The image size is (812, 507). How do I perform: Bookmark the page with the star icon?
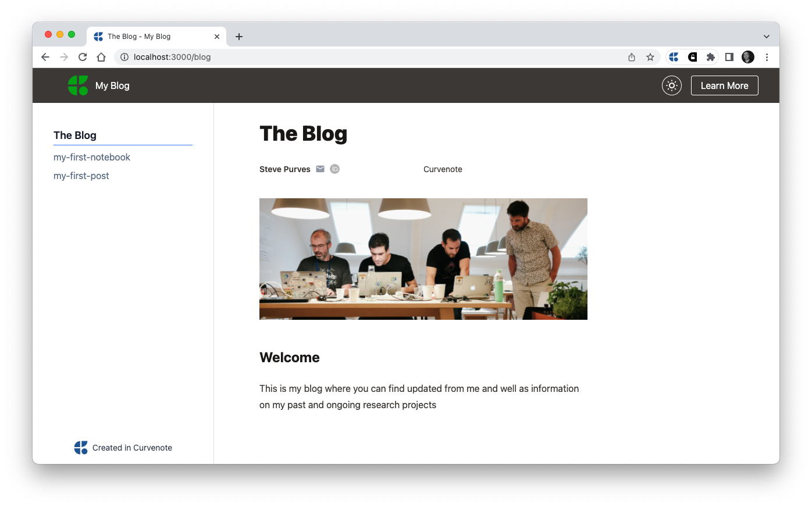tap(650, 56)
